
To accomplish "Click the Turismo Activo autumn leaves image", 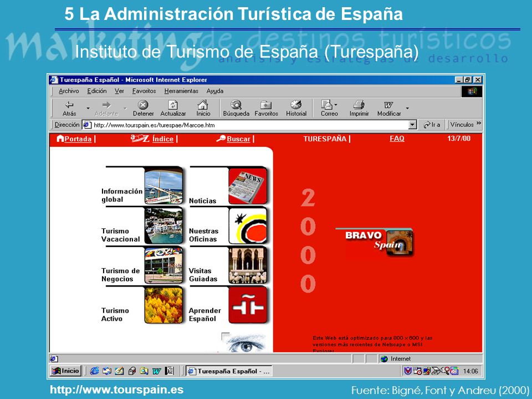I will coord(163,305).
